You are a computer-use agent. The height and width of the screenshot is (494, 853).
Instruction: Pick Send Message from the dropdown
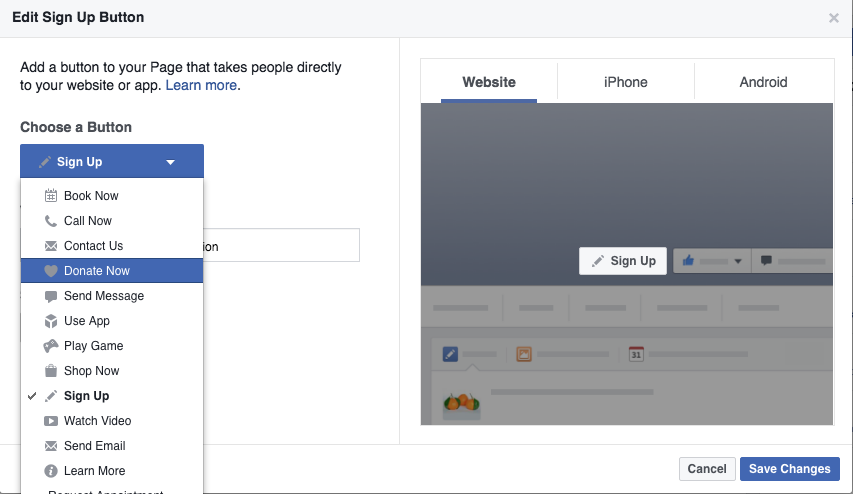coord(112,296)
